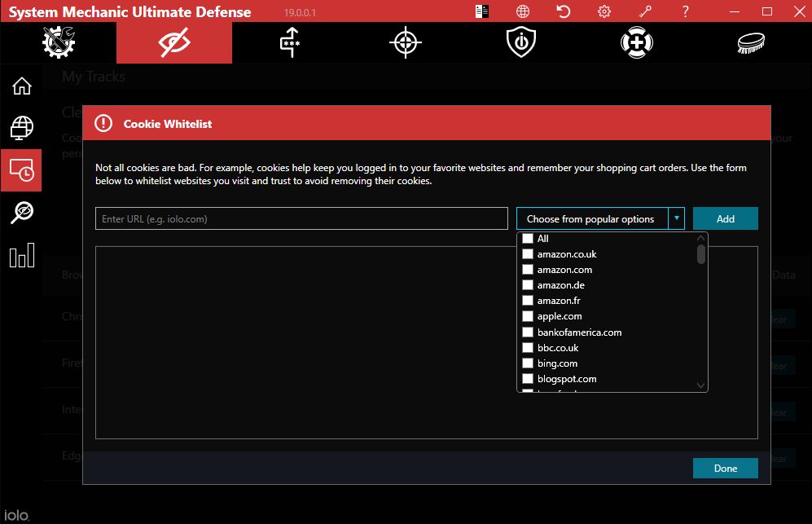This screenshot has width=812, height=524.
Task: Open the bar chart statistics sidebar item
Action: coord(22,255)
